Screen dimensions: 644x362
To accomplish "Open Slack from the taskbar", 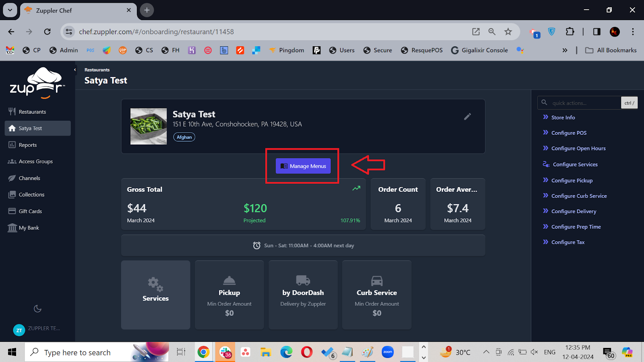I will (x=225, y=352).
